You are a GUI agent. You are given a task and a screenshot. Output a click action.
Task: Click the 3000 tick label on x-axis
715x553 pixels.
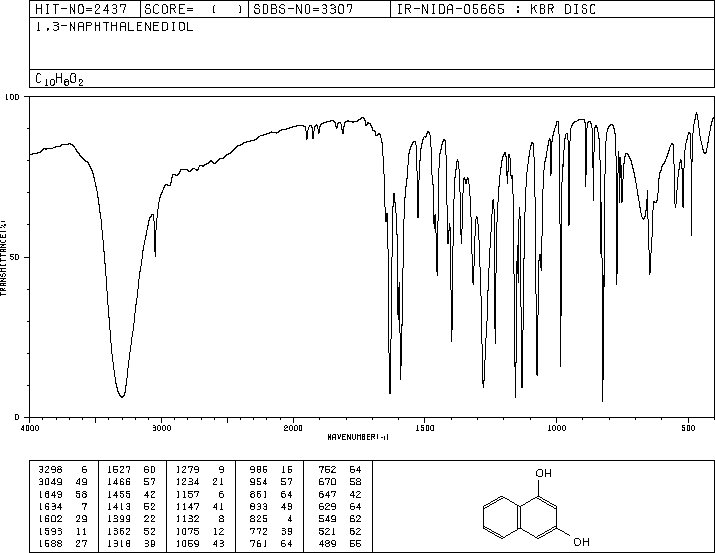click(161, 428)
